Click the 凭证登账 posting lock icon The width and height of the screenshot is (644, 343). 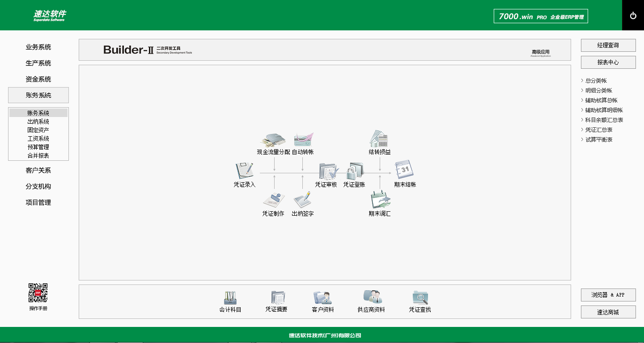coord(355,171)
